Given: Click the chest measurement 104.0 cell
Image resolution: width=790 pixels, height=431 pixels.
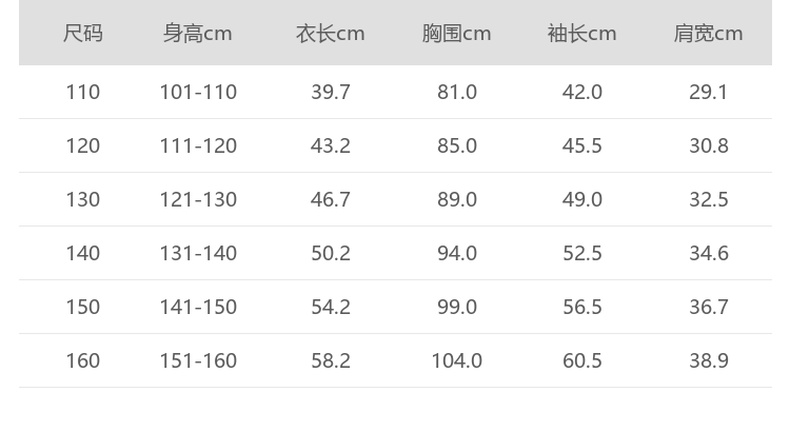Looking at the screenshot, I should (457, 360).
